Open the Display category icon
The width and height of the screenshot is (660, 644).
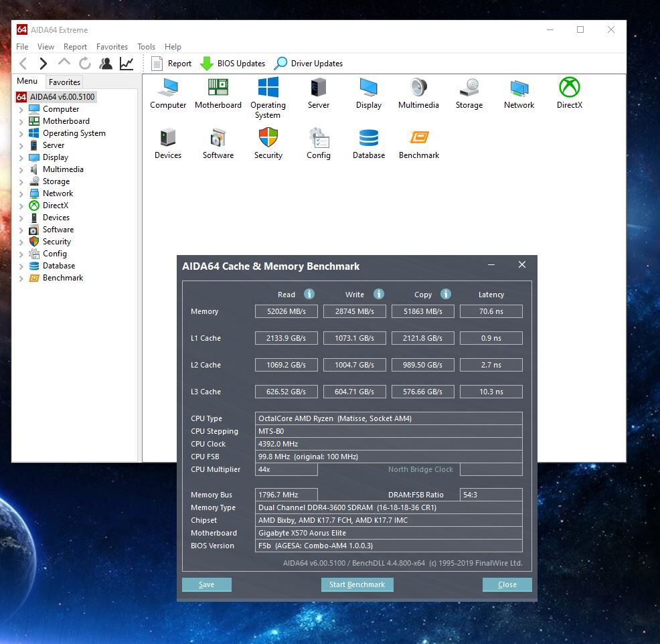pos(369,94)
